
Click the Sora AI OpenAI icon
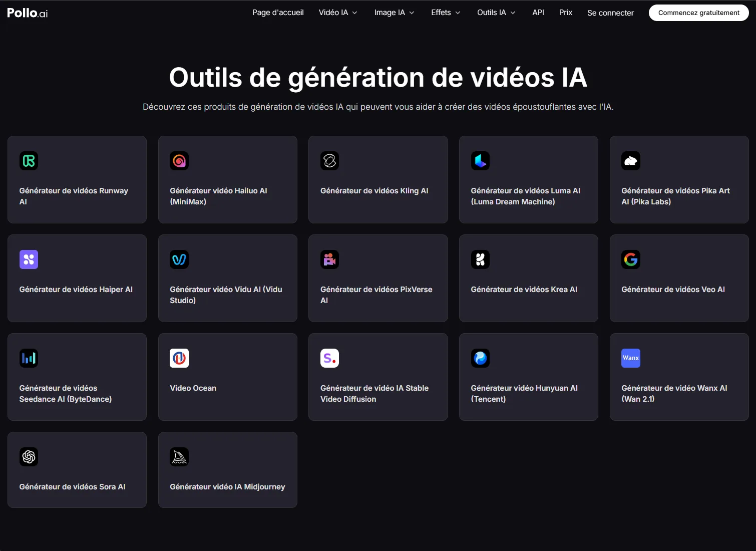29,457
